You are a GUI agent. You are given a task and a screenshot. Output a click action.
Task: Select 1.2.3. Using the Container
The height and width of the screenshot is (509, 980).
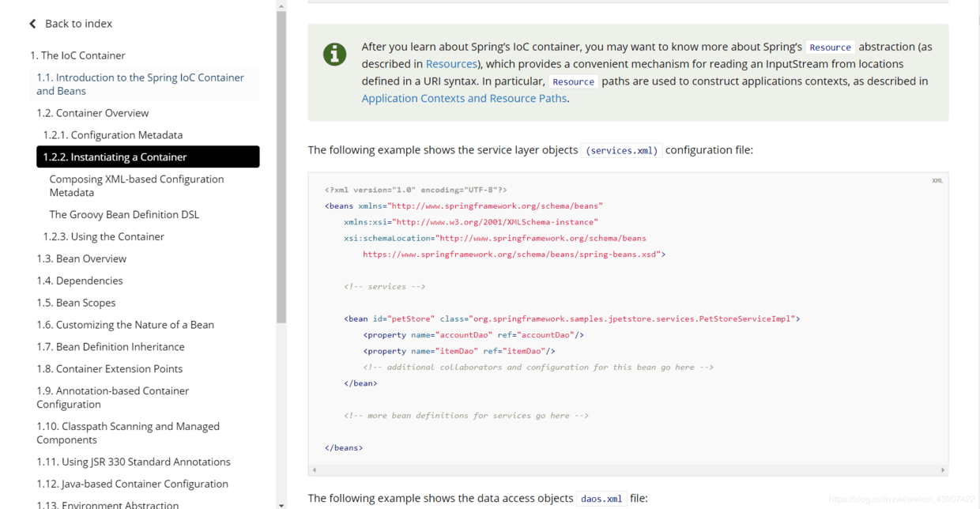pyautogui.click(x=104, y=237)
